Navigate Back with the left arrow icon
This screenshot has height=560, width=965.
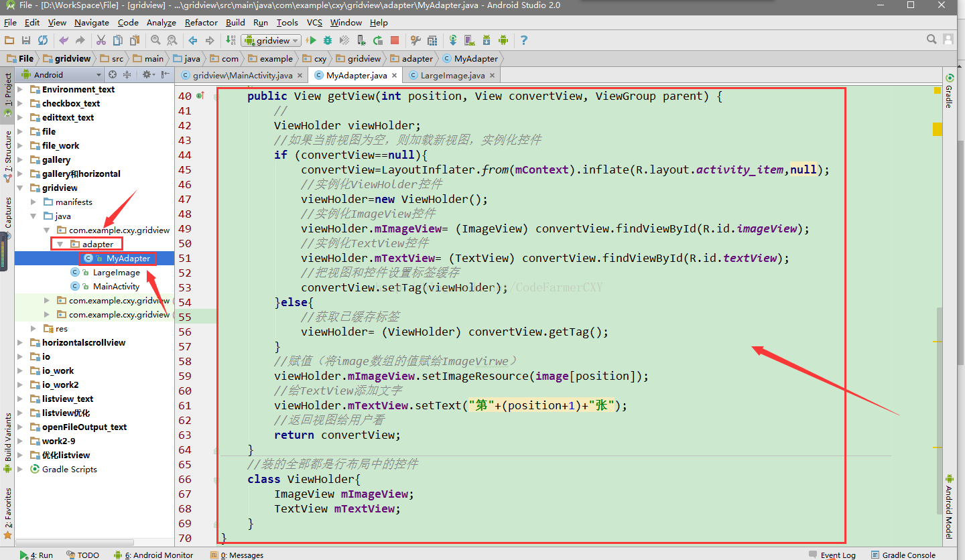click(x=193, y=40)
